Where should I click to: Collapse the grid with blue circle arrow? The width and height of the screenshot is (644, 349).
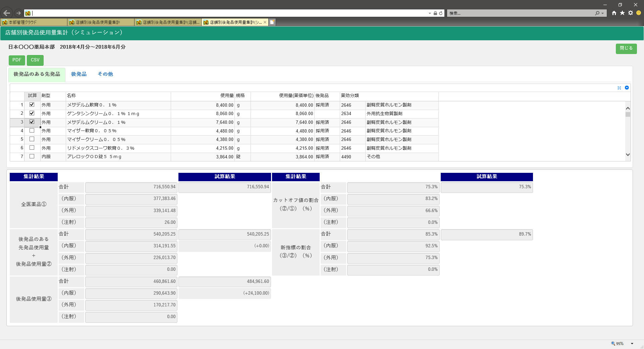tap(627, 88)
